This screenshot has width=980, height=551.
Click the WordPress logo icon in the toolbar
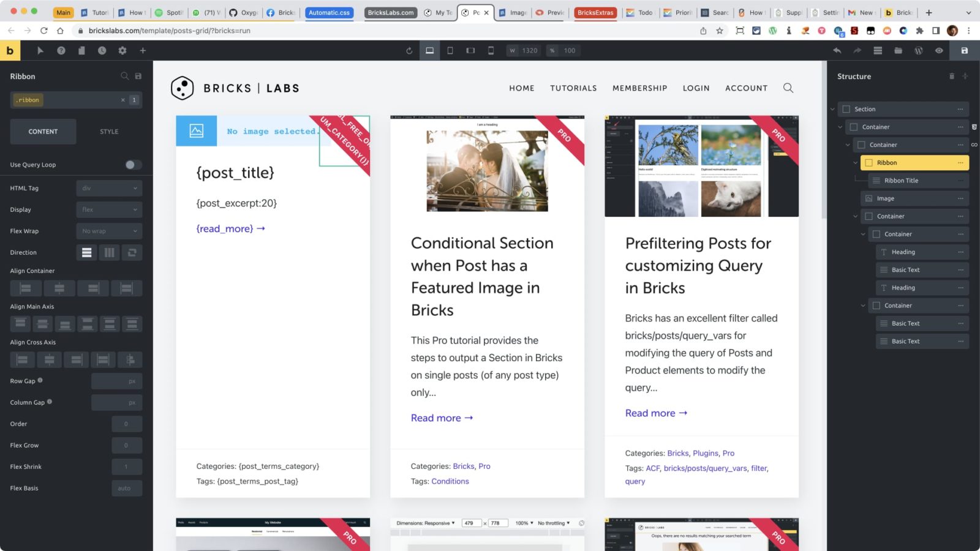(918, 51)
